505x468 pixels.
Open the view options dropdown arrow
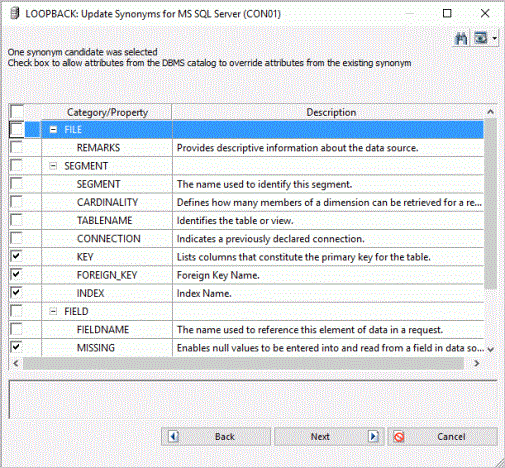(495, 39)
